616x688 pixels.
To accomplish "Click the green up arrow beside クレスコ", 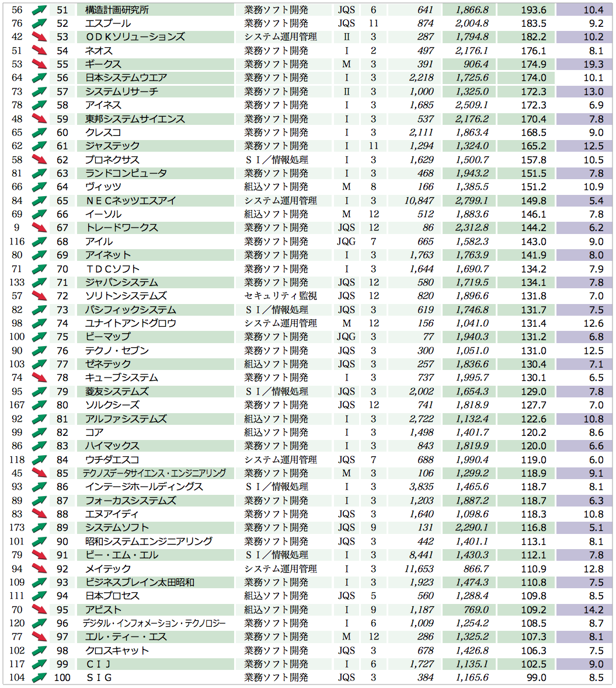I will [x=39, y=132].
